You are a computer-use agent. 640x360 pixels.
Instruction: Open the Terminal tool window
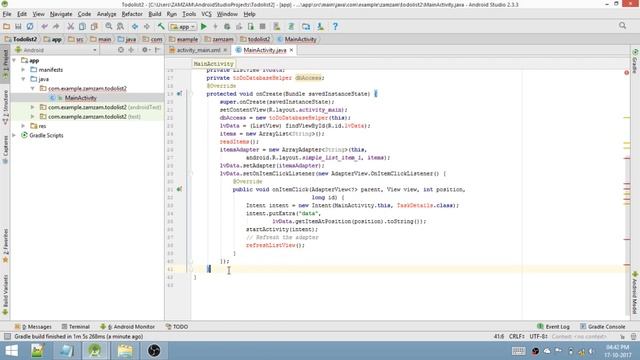tap(76, 327)
